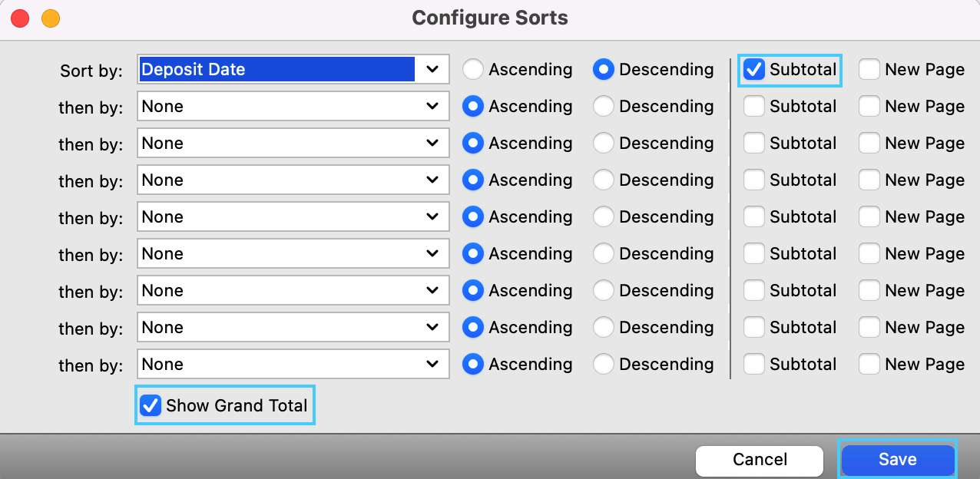Image resolution: width=980 pixels, height=479 pixels.
Task: Open the fourth 'then by' None dropdown
Action: (293, 216)
